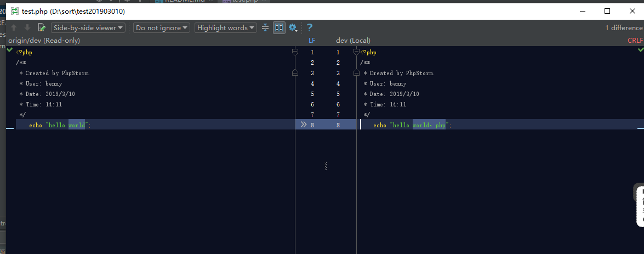Minimize the diff window
Image resolution: width=644 pixels, height=254 pixels.
tap(583, 11)
